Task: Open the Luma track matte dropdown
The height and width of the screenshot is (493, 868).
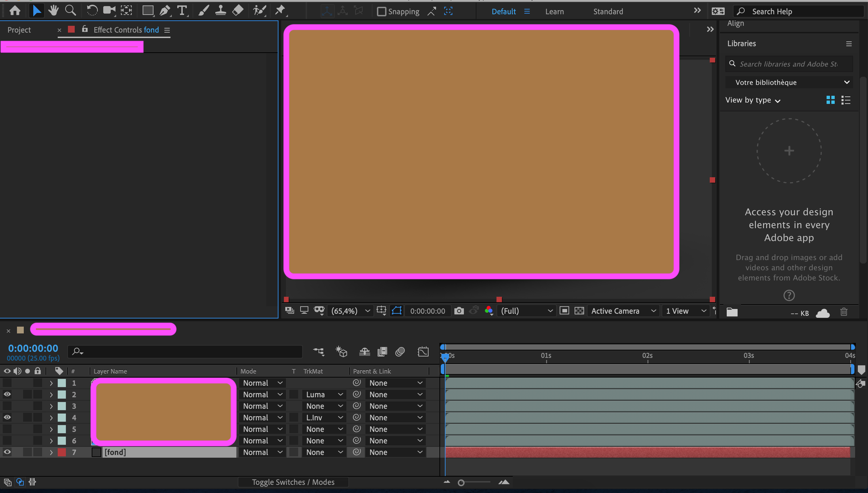Action: pos(324,394)
